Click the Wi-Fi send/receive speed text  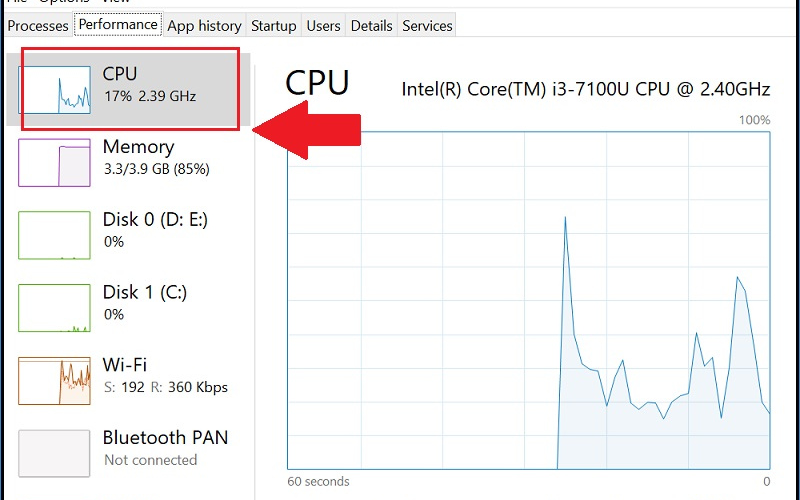coord(165,387)
